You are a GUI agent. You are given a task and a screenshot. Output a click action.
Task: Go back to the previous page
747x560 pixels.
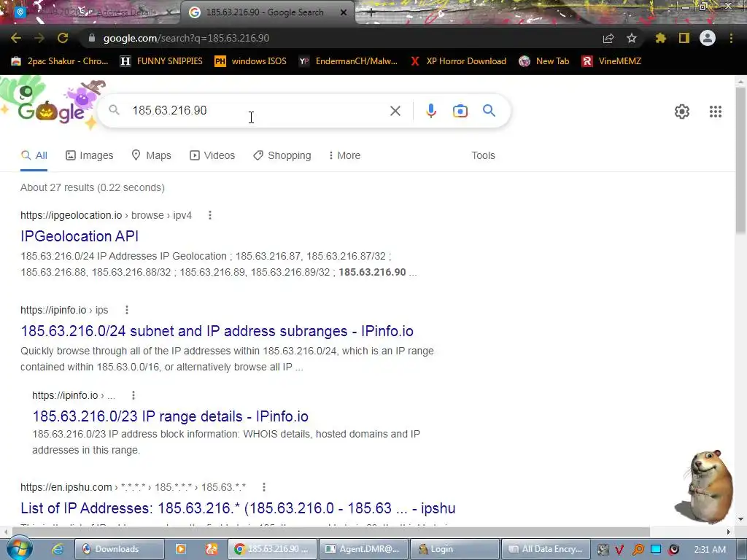tap(16, 38)
